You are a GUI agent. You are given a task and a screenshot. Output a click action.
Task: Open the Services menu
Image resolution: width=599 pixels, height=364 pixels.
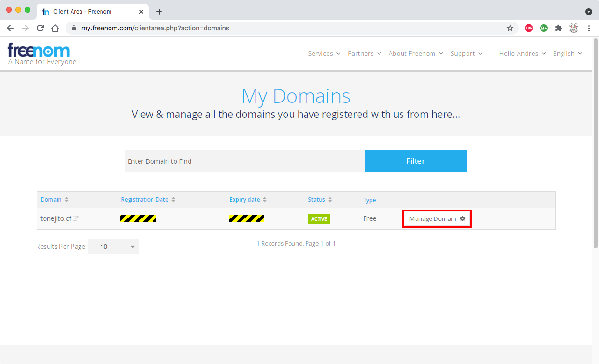coord(324,54)
